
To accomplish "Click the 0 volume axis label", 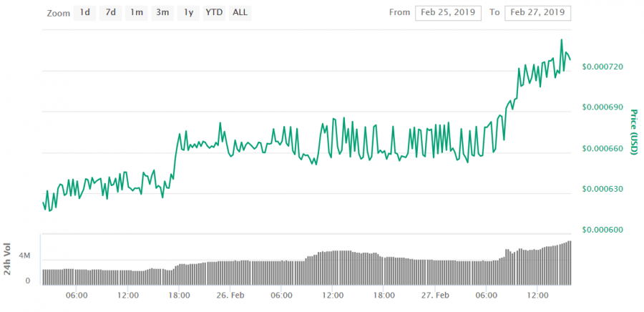I will point(28,281).
